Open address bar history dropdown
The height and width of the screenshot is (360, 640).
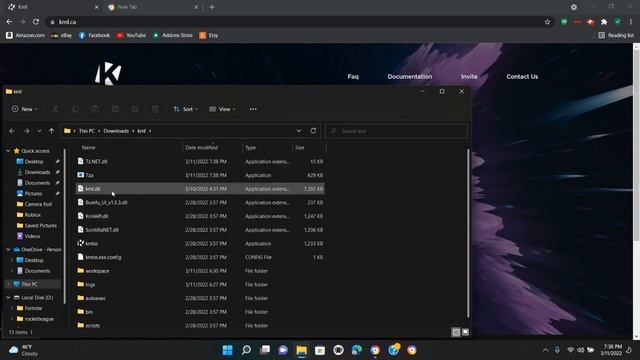pyautogui.click(x=299, y=131)
